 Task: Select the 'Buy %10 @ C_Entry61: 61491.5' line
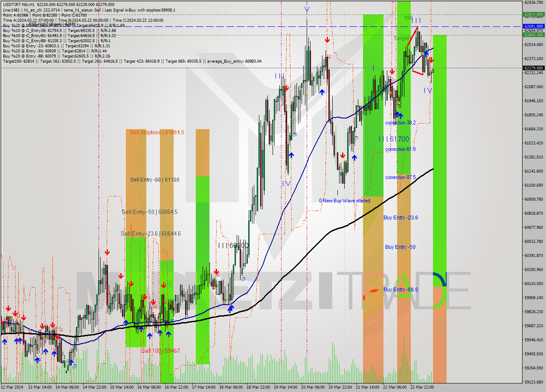click(59, 35)
